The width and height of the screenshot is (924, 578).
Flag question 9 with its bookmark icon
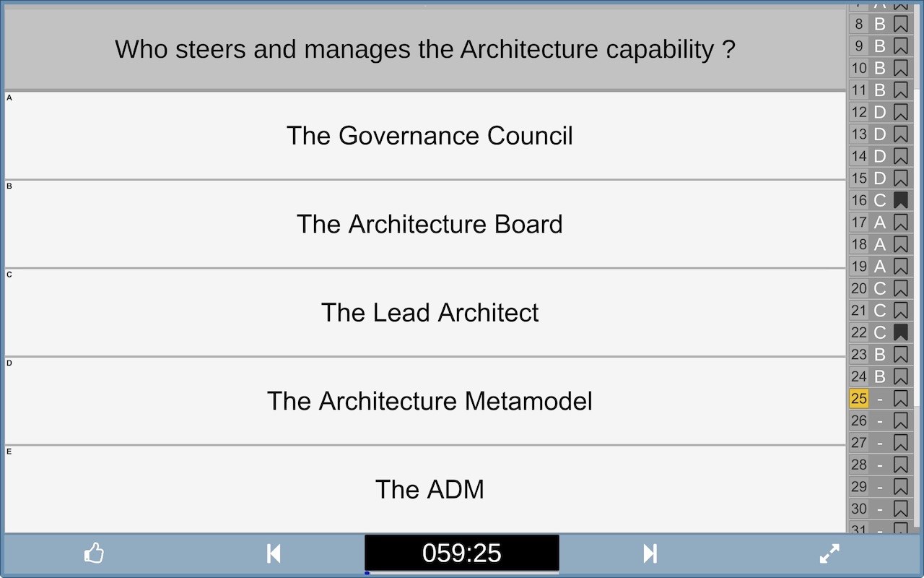[900, 46]
